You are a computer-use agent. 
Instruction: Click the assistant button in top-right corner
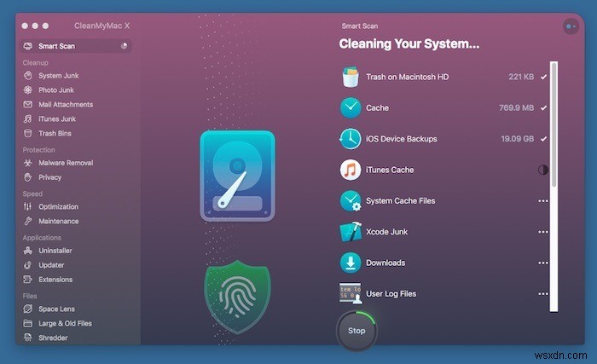coord(571,26)
